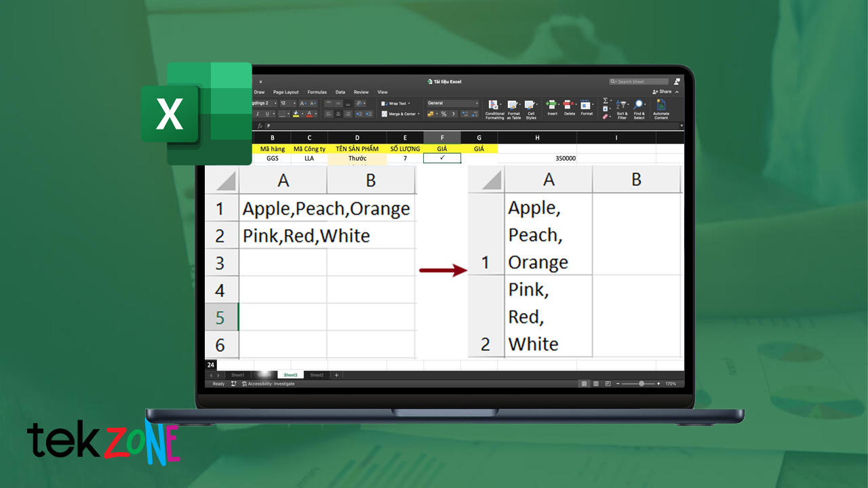868x488 pixels.
Task: Adjust the zoom slider handle
Action: pyautogui.click(x=642, y=384)
